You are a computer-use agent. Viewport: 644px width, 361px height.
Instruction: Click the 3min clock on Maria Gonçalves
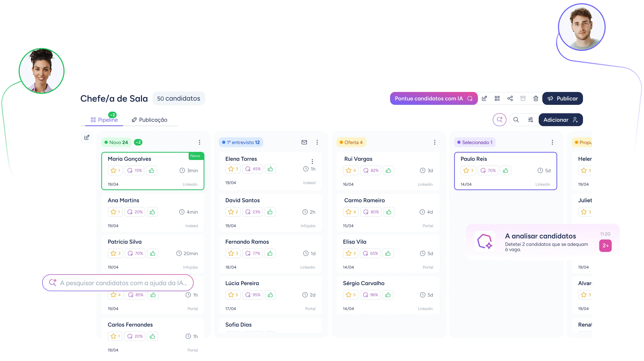pos(189,170)
